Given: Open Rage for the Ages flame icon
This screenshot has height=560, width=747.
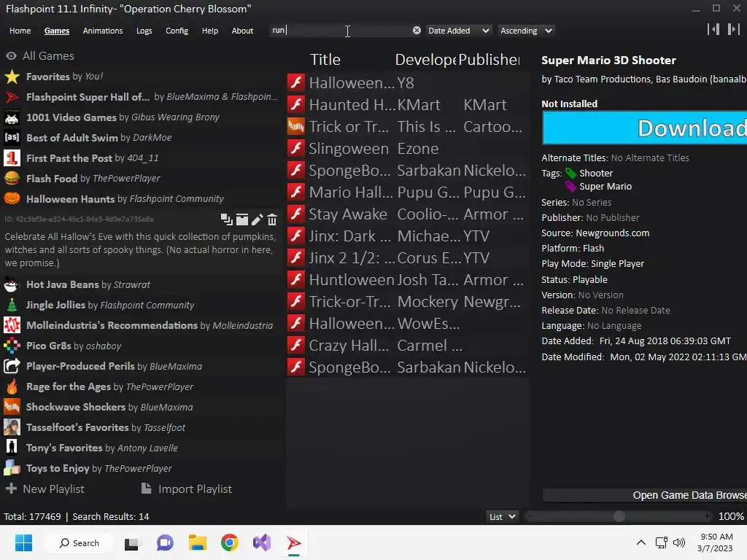Looking at the screenshot, I should pyautogui.click(x=12, y=386).
